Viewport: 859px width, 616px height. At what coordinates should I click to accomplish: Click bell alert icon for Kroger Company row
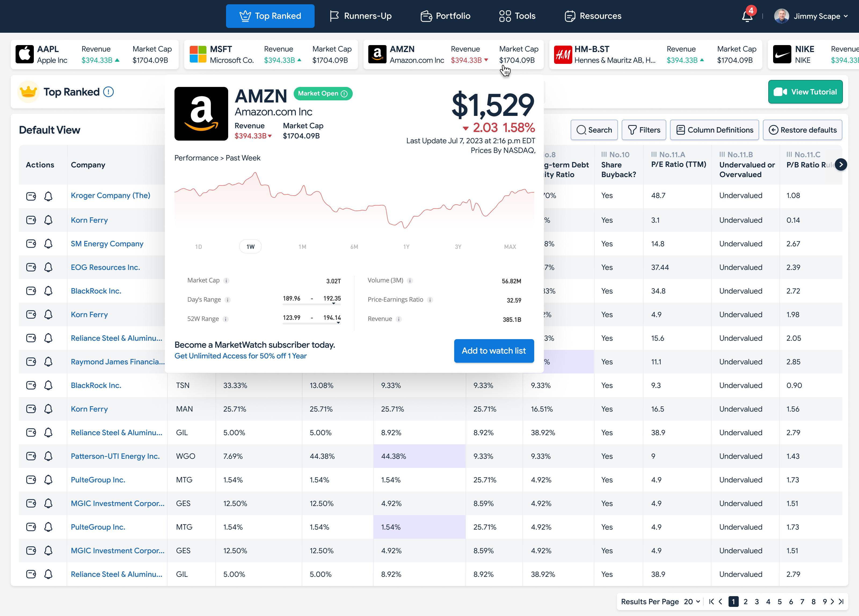coord(48,196)
